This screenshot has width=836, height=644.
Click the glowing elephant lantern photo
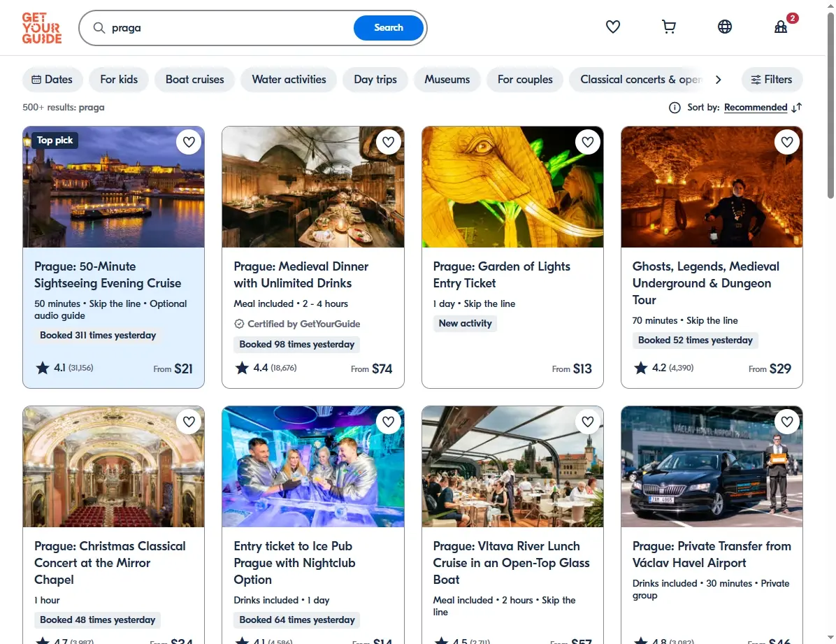512,187
